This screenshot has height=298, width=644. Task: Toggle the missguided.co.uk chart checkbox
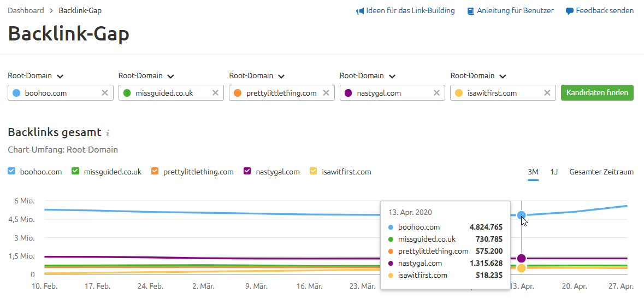point(75,171)
